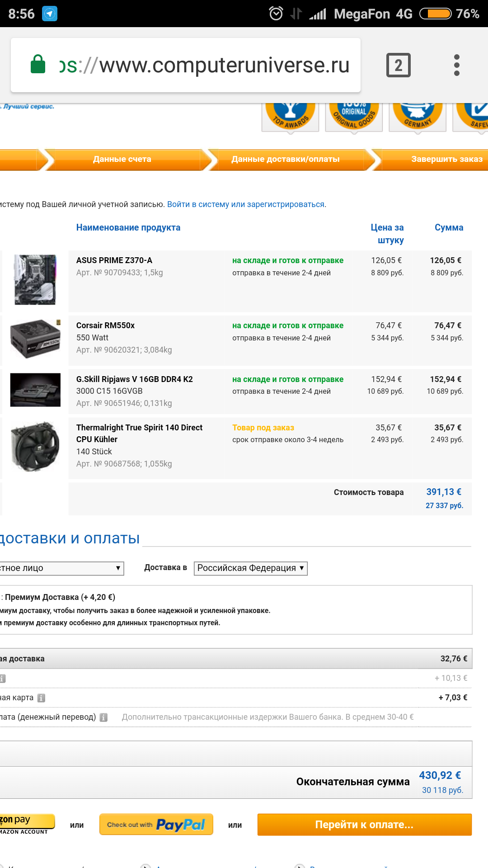Expand the "Российская Федерация" delivery country dropdown
This screenshot has width=488, height=868.
tap(250, 568)
